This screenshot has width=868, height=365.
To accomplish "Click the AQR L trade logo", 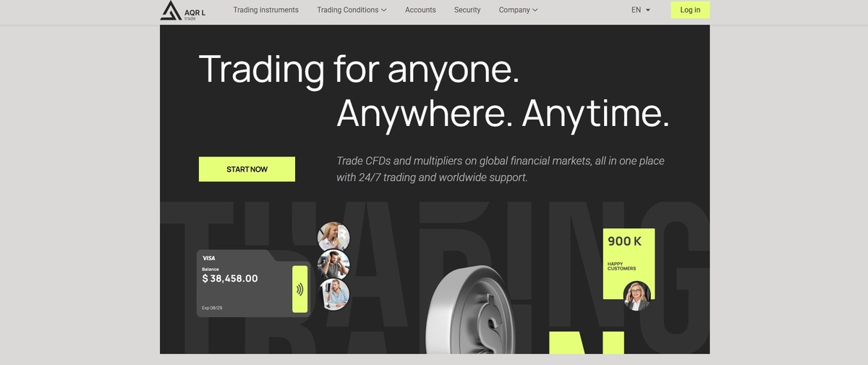I will tap(183, 10).
